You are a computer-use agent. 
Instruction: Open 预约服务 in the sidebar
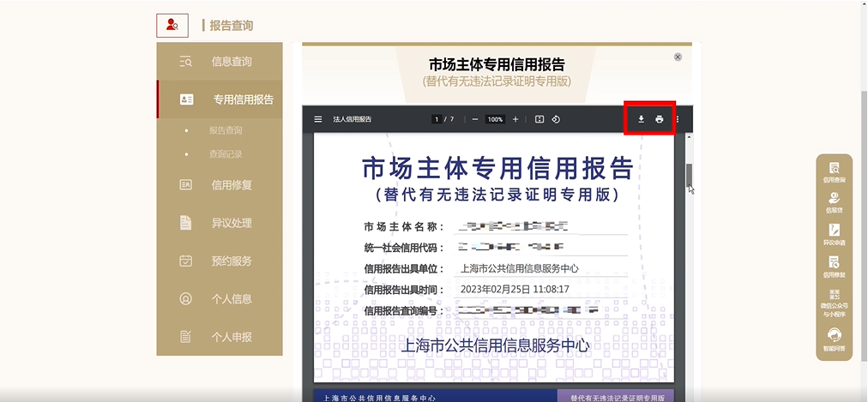[220, 261]
